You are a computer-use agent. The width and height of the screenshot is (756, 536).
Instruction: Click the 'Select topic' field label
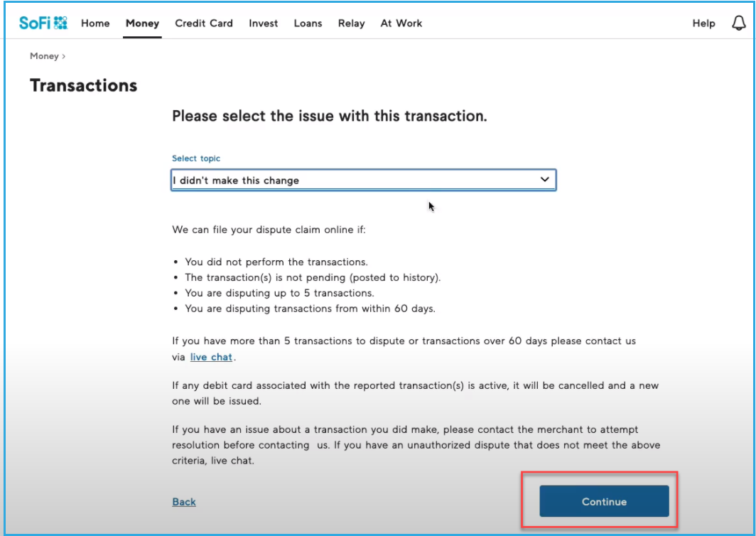[196, 159]
